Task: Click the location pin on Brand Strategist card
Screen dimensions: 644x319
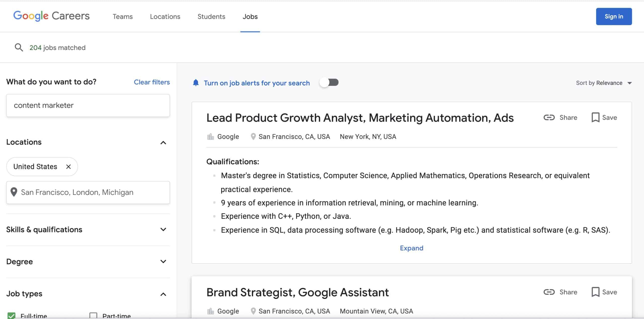Action: [x=253, y=311]
